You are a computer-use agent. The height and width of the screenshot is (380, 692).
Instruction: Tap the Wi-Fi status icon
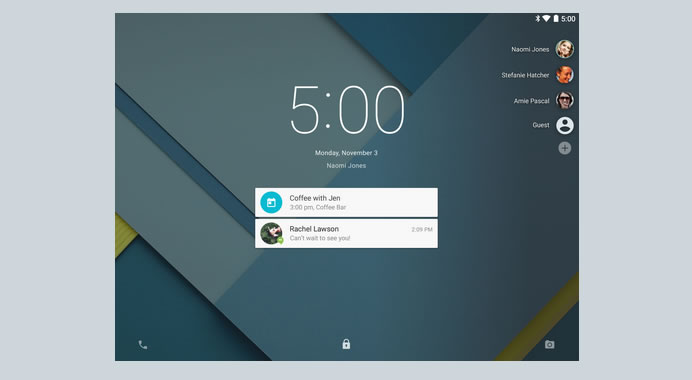546,19
